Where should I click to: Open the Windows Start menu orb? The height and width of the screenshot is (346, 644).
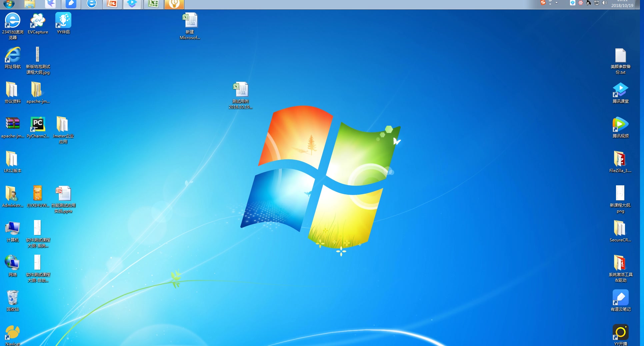(x=9, y=4)
